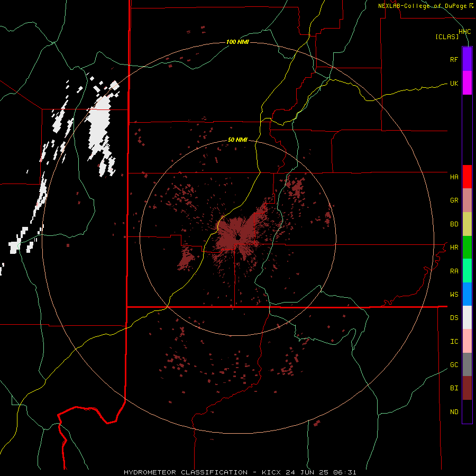The height and width of the screenshot is (476, 476).
Task: Click the ND black legend swatch
Action: tap(467, 411)
